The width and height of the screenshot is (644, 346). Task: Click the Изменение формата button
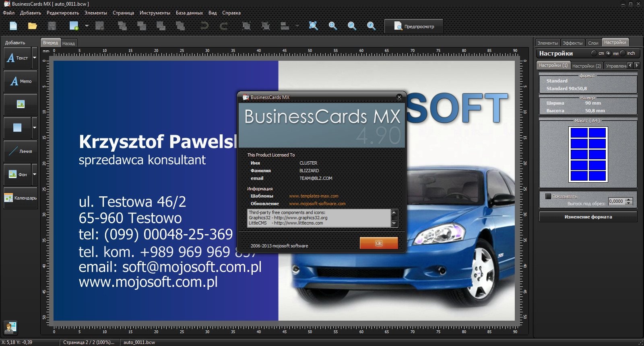(x=588, y=217)
